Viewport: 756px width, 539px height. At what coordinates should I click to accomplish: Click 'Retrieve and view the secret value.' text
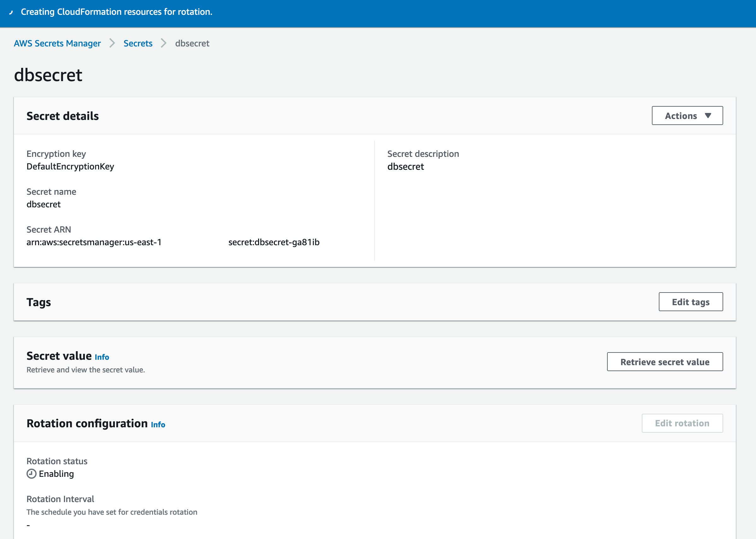click(x=86, y=370)
